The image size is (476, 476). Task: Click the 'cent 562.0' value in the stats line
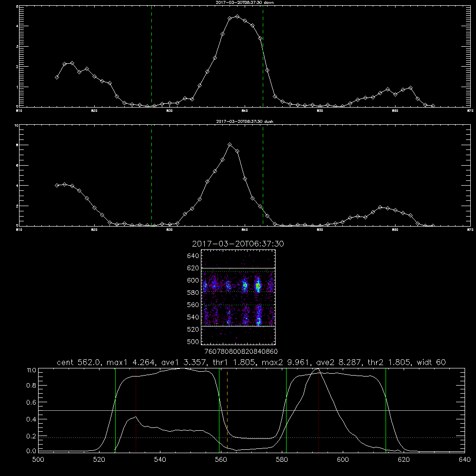tap(79, 362)
